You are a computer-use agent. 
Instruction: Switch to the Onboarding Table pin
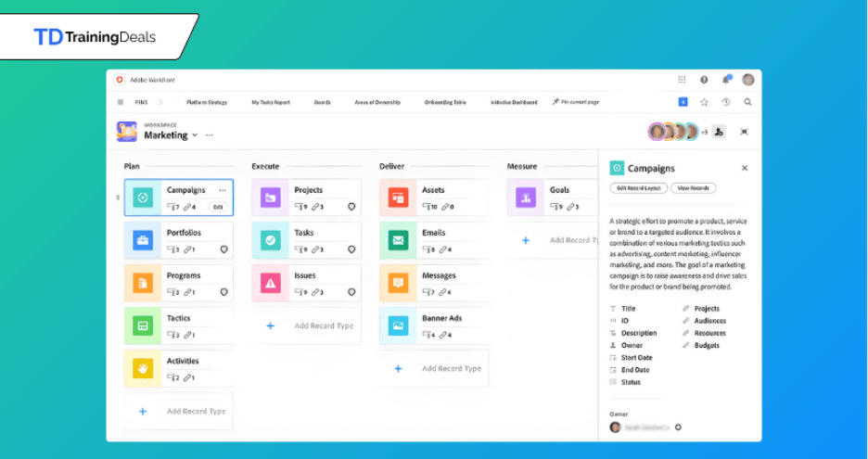[x=445, y=102]
